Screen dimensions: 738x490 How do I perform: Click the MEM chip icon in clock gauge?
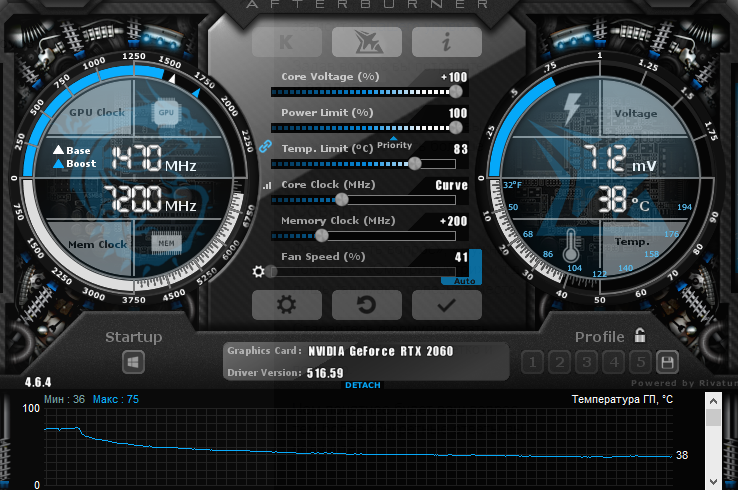[x=166, y=243]
